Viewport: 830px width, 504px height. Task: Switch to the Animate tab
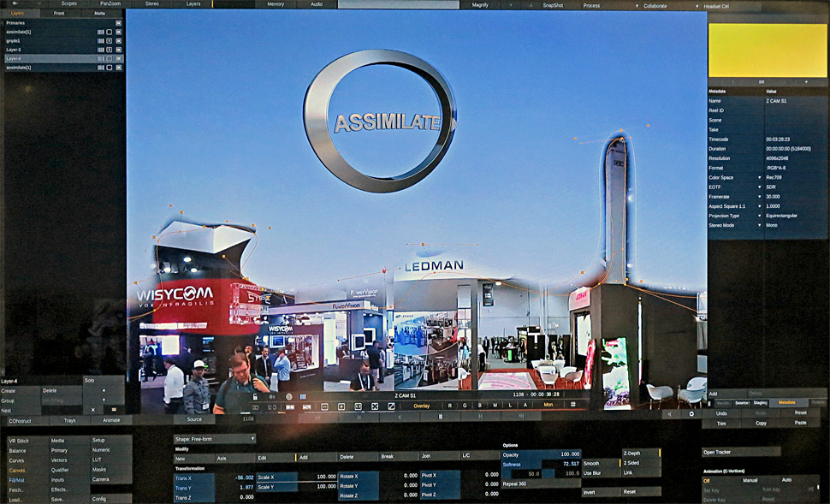click(x=111, y=420)
